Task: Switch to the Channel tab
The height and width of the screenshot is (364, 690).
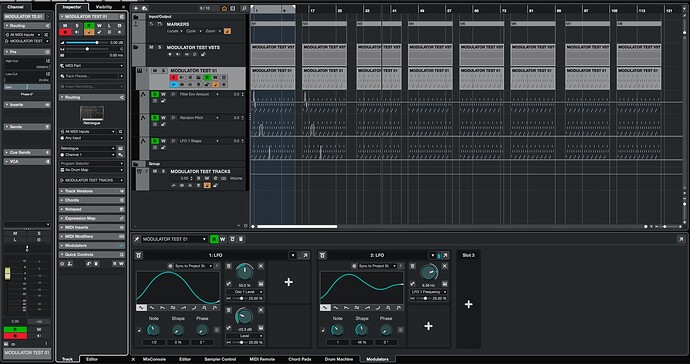Action: pyautogui.click(x=15, y=7)
